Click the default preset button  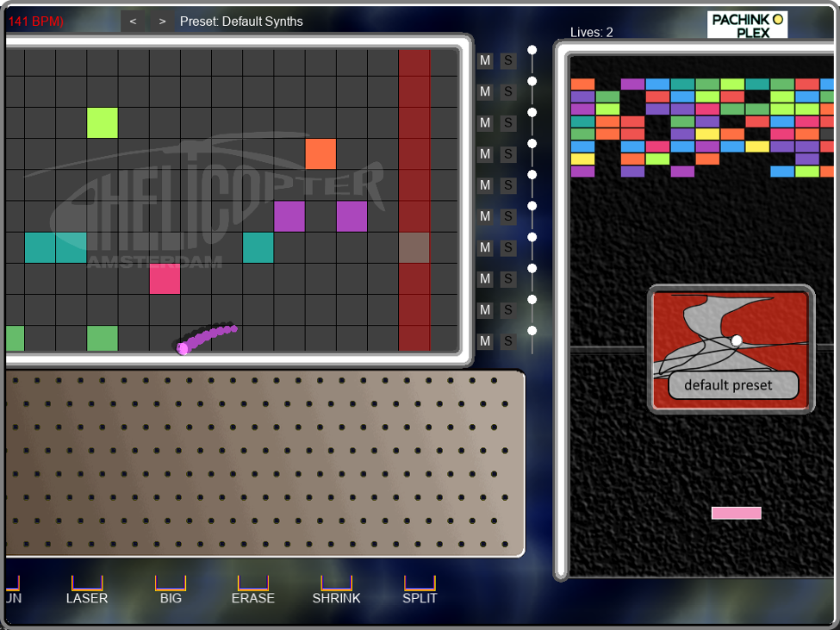click(728, 385)
